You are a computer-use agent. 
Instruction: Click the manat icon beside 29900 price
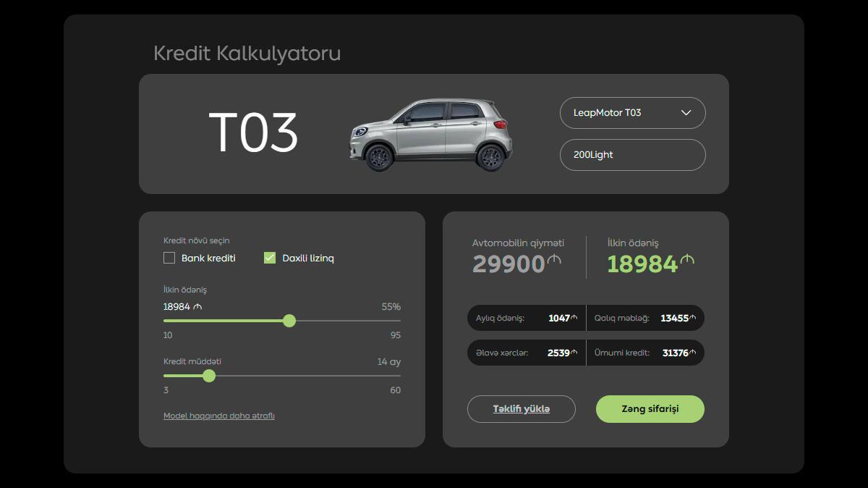click(x=555, y=260)
